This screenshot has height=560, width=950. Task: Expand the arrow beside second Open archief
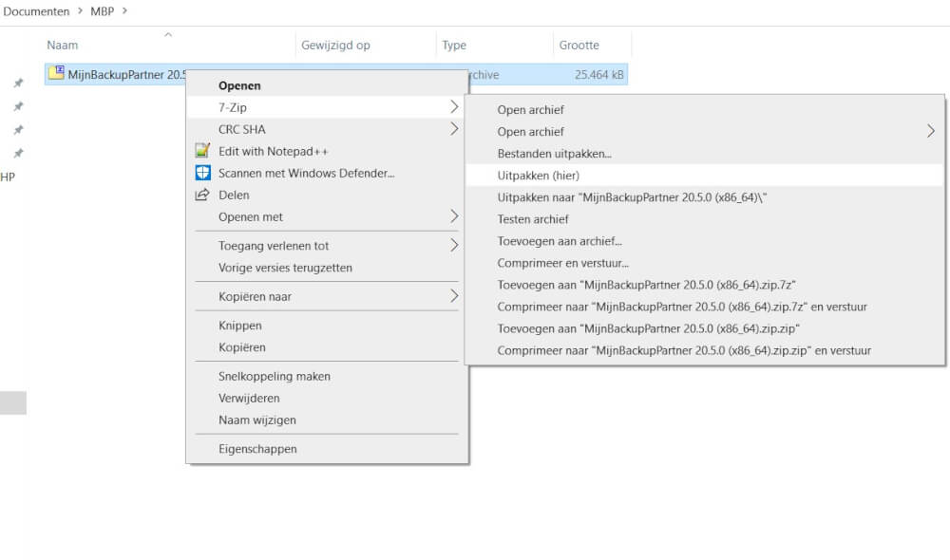point(931,131)
